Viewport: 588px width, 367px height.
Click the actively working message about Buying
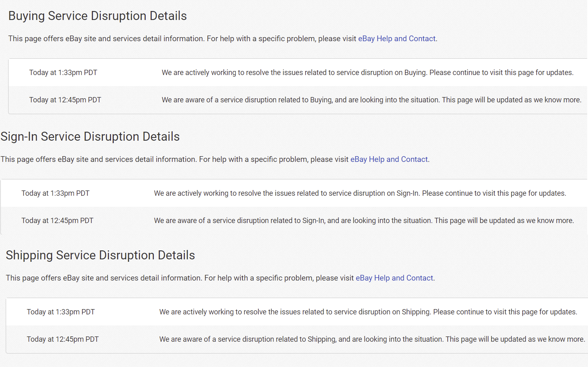[x=368, y=73]
